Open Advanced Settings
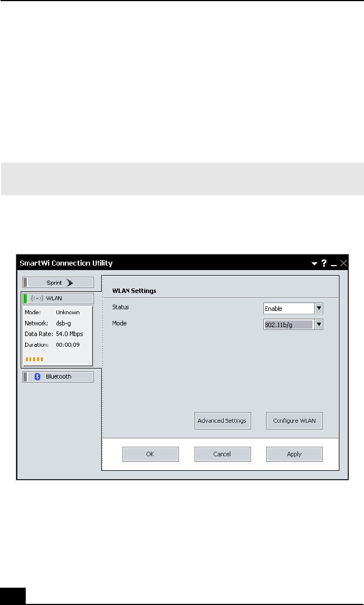 223,420
